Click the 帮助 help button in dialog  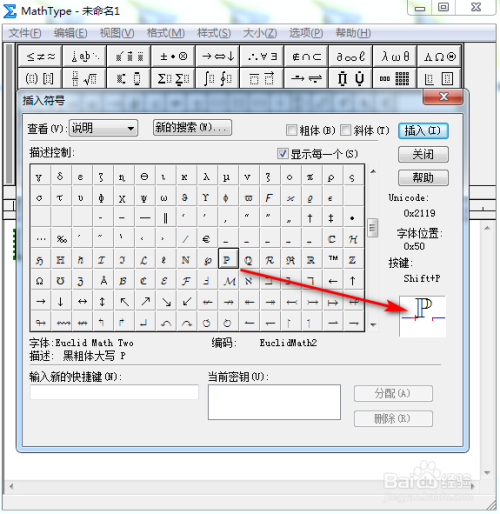click(x=423, y=178)
